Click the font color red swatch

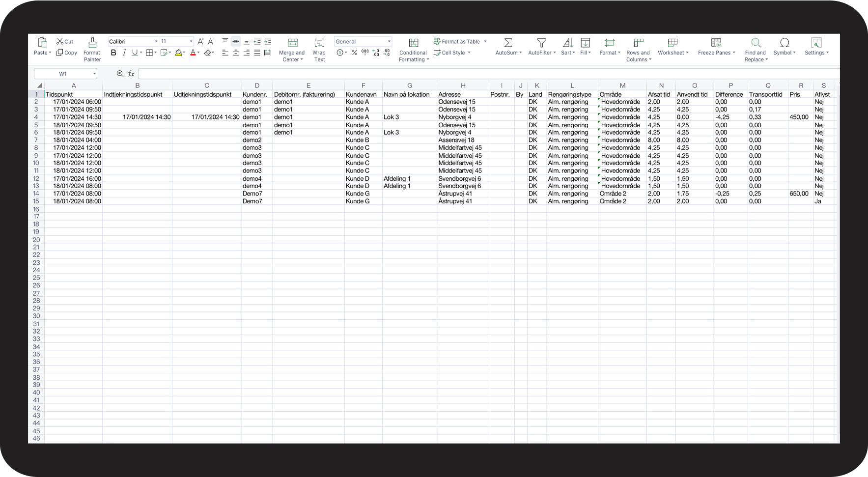click(193, 53)
